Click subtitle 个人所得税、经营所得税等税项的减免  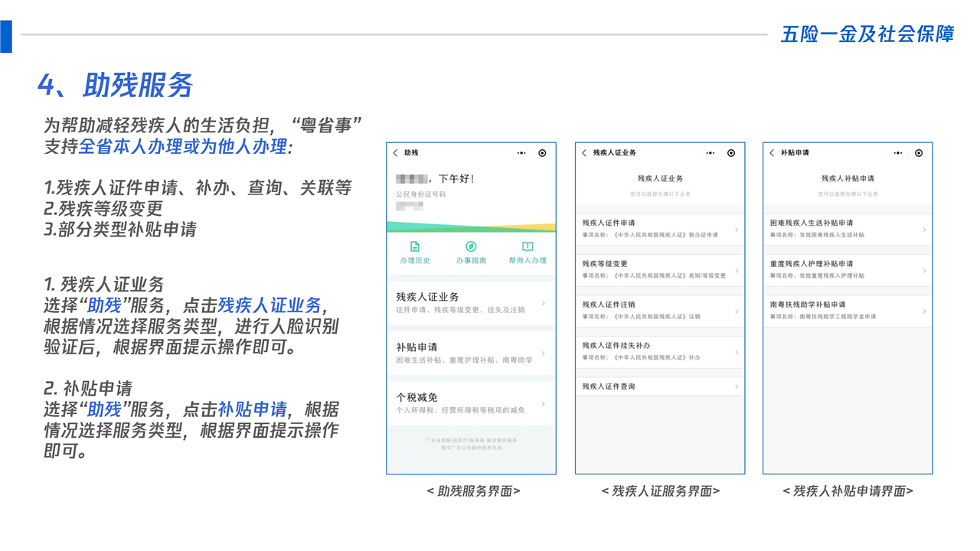[x=460, y=410]
